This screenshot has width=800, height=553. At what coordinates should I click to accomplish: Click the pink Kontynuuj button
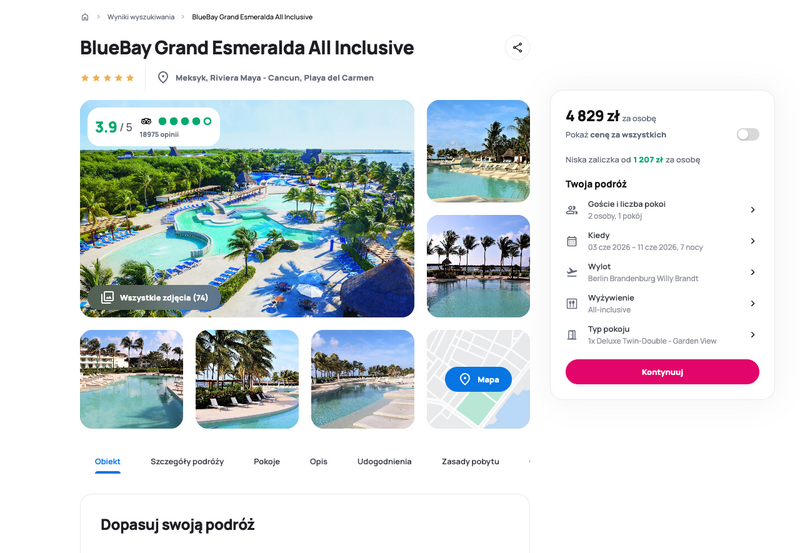[662, 372]
